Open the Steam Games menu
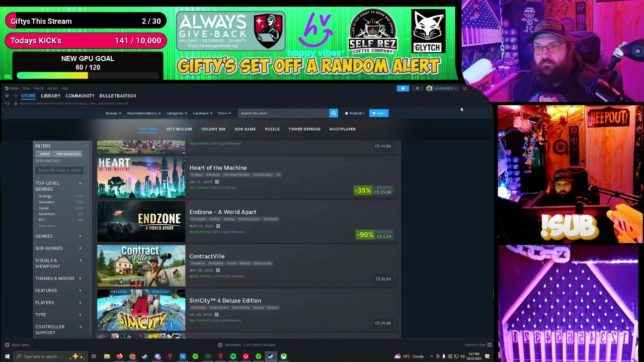 click(x=52, y=88)
